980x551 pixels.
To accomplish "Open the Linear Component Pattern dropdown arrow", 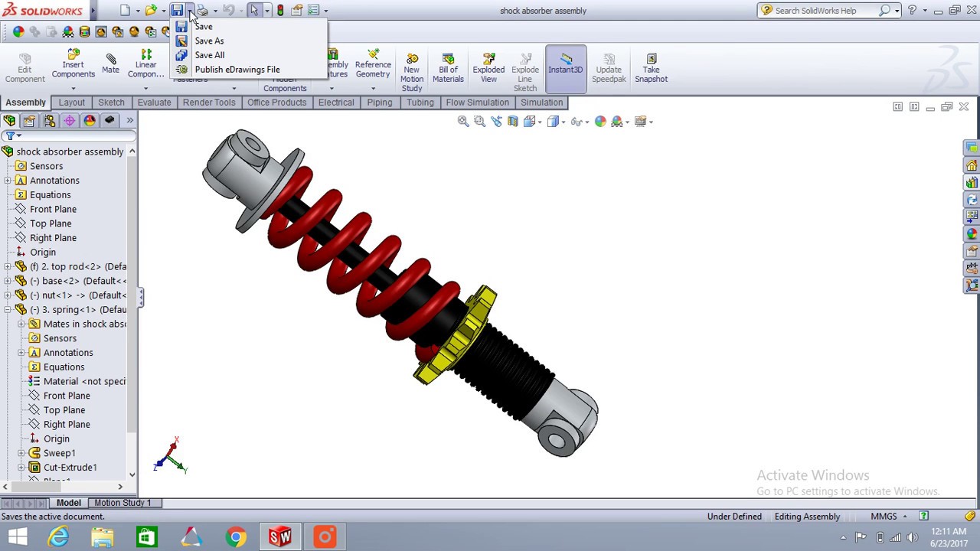I will coord(145,89).
